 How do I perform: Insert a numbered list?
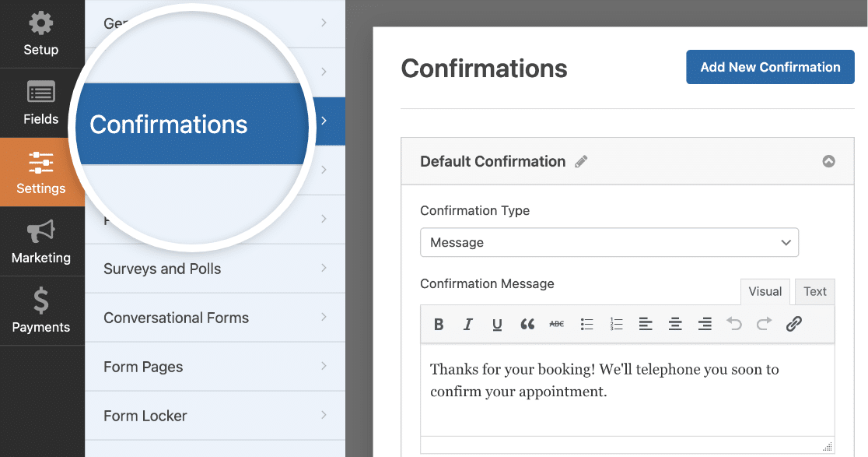tap(616, 324)
